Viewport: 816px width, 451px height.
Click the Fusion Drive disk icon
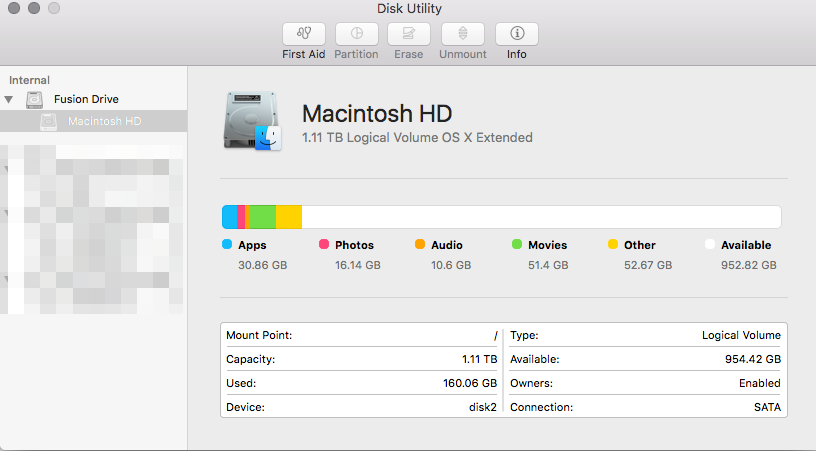point(34,99)
